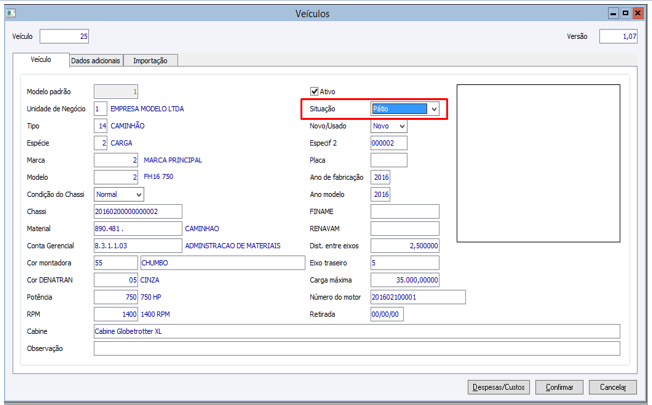Focus the Carga máxima field
The width and height of the screenshot is (652, 405).
click(405, 280)
